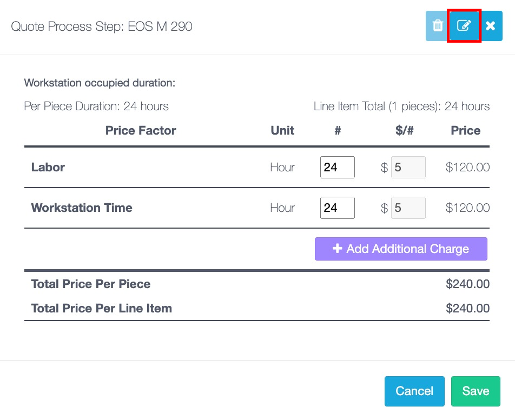Screen dimensions: 515x420
Task: Select the Price column header
Action: (x=465, y=130)
